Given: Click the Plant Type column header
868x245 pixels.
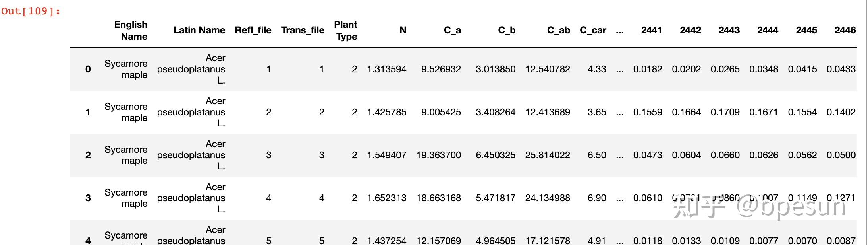Looking at the screenshot, I should 345,31.
